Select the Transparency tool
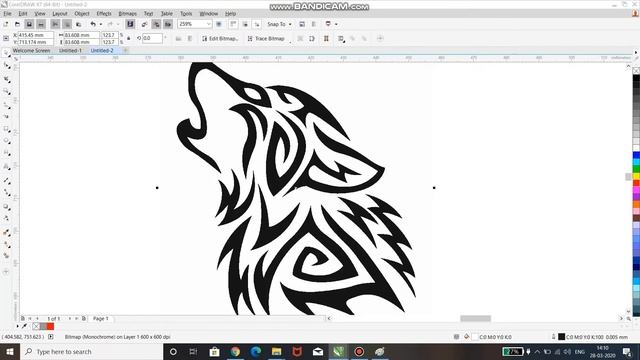The height and width of the screenshot is (360, 640). click(6, 219)
